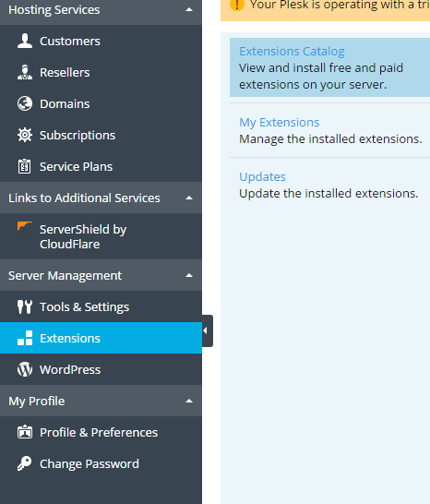Screen dimensions: 430x504
Task: Open the Updates link
Action: [262, 177]
